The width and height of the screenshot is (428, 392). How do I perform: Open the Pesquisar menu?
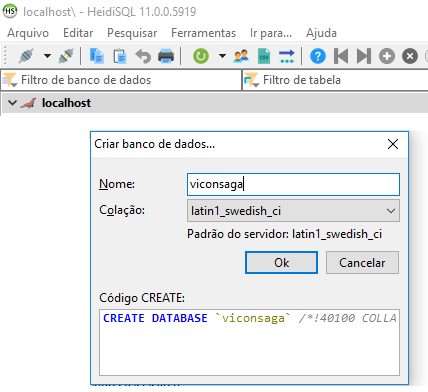tap(132, 33)
